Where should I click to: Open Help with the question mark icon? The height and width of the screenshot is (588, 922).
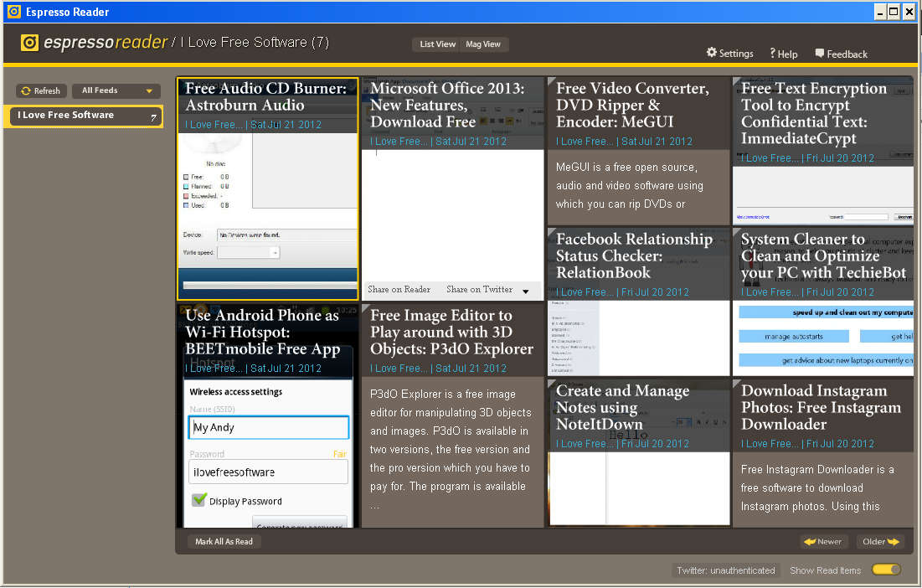pos(773,53)
